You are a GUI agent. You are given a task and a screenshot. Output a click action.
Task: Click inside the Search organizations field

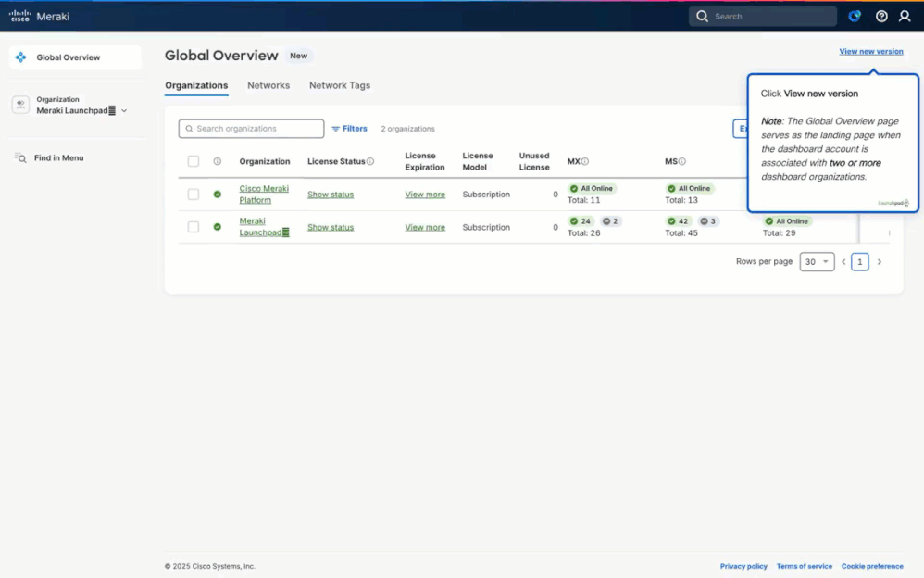coord(250,128)
